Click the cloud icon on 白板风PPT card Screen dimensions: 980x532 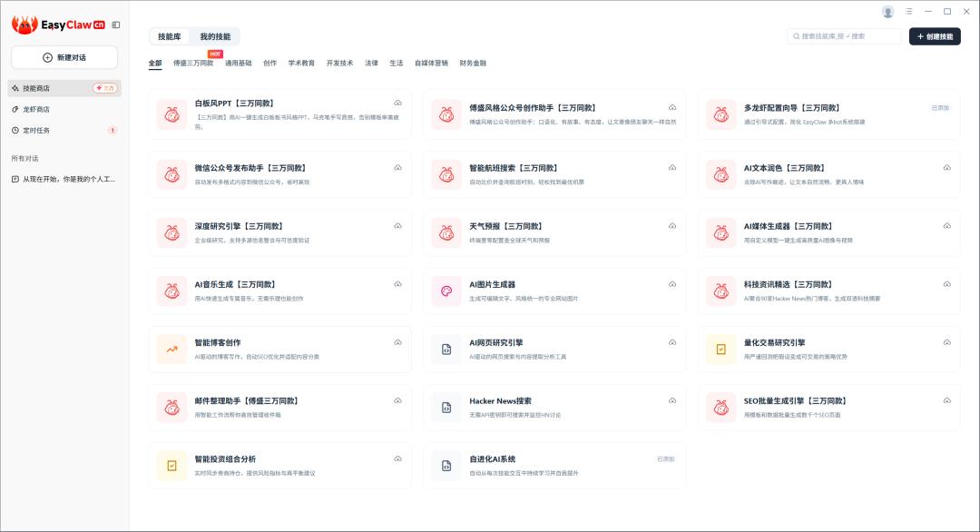[x=396, y=101]
